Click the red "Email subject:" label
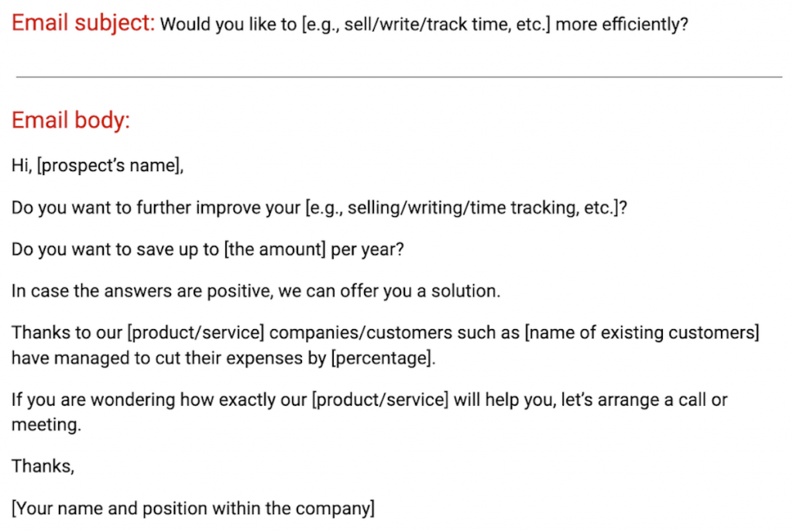The width and height of the screenshot is (793, 532). (83, 23)
